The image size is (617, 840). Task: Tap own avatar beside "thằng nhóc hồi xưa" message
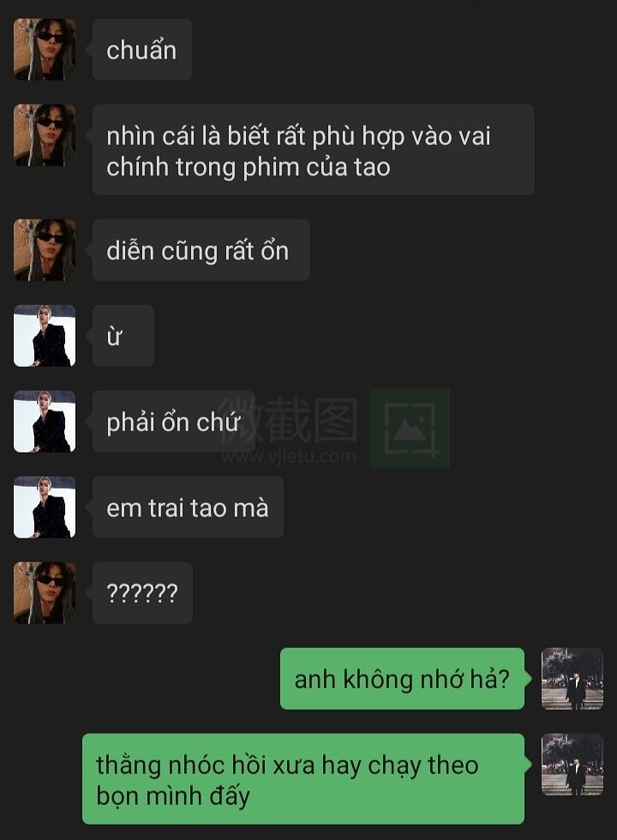point(572,764)
